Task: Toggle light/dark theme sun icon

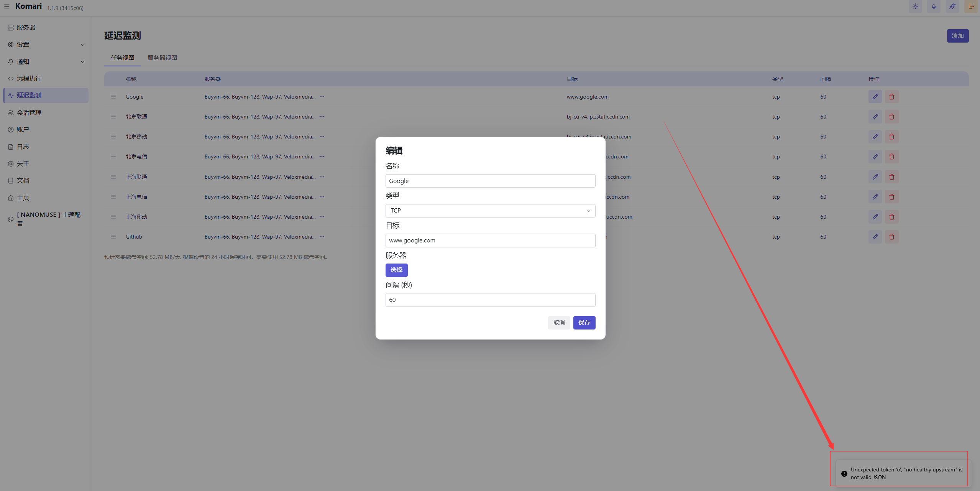Action: (915, 7)
